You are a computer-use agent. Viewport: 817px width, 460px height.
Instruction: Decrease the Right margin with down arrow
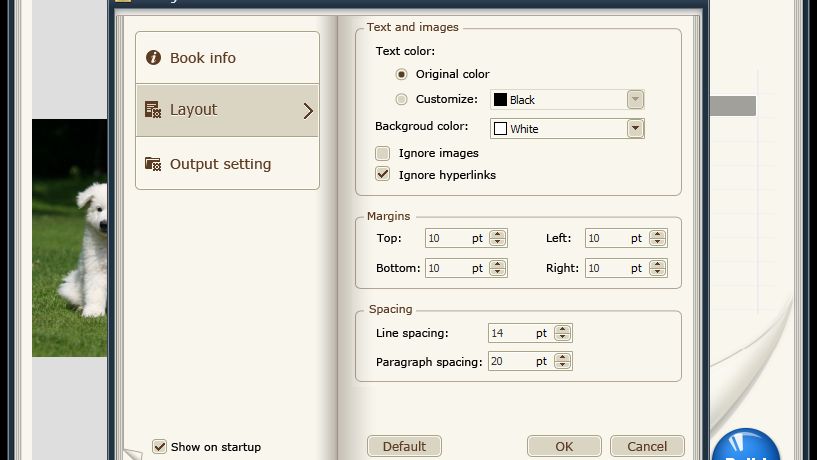[658, 272]
